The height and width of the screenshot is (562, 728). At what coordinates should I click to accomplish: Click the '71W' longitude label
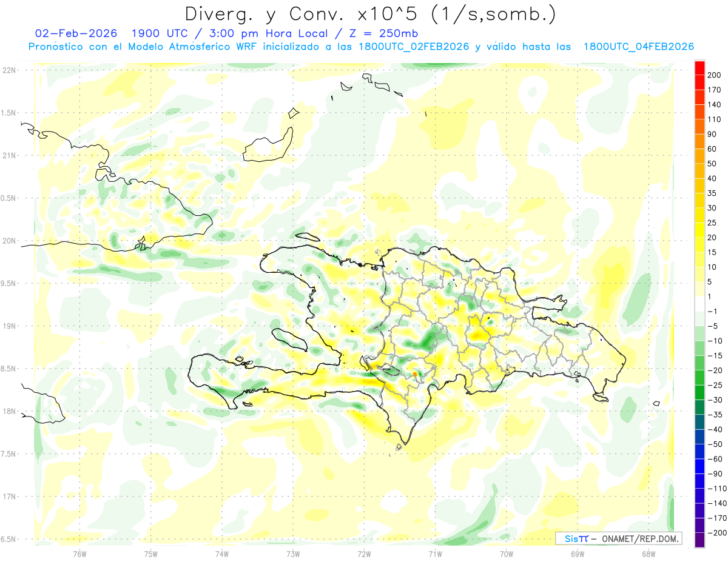point(435,554)
